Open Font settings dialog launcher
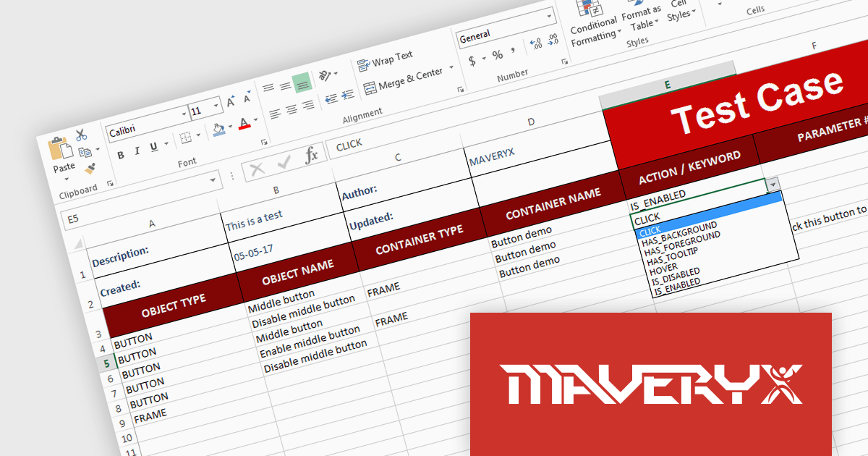 [264, 143]
